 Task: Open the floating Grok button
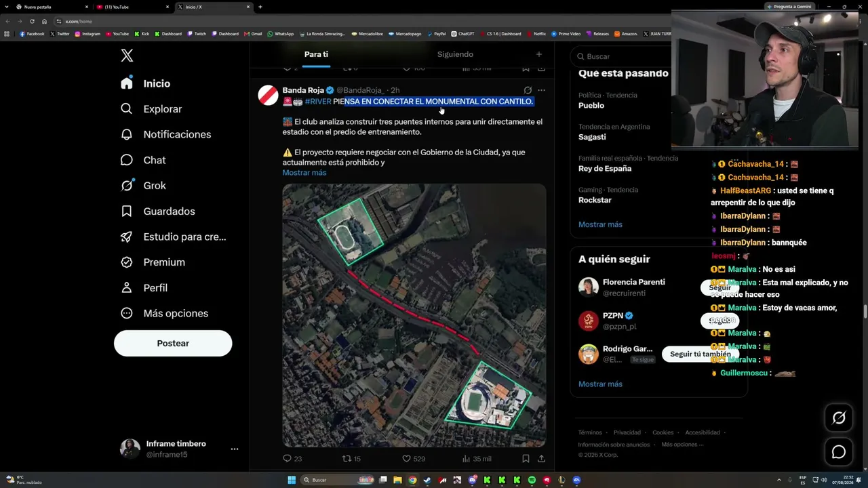pyautogui.click(x=839, y=418)
